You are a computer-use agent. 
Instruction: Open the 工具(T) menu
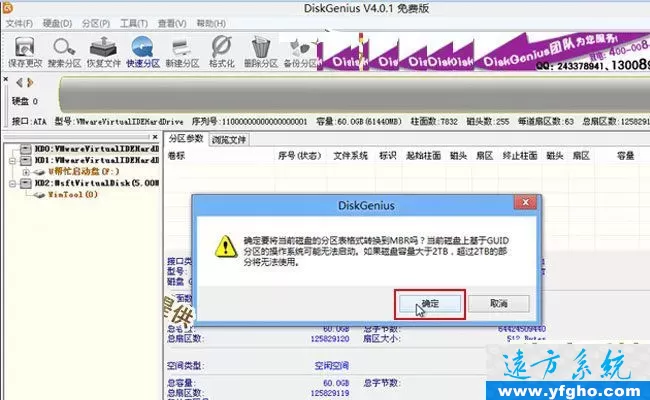pyautogui.click(x=133, y=23)
